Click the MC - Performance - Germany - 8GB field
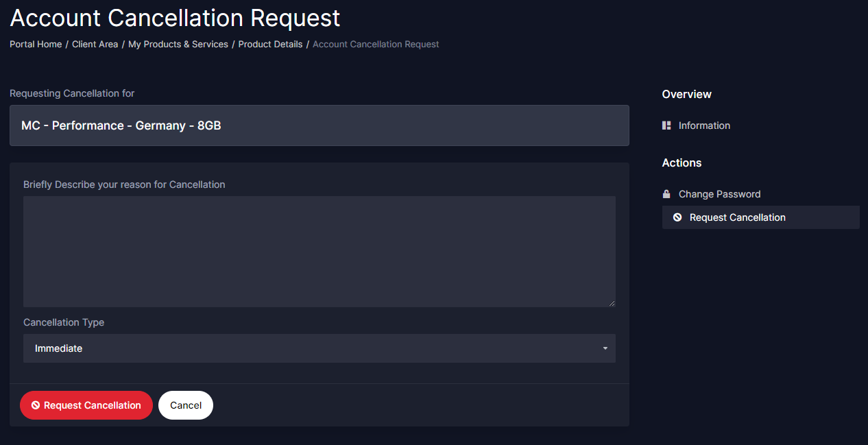 click(319, 125)
